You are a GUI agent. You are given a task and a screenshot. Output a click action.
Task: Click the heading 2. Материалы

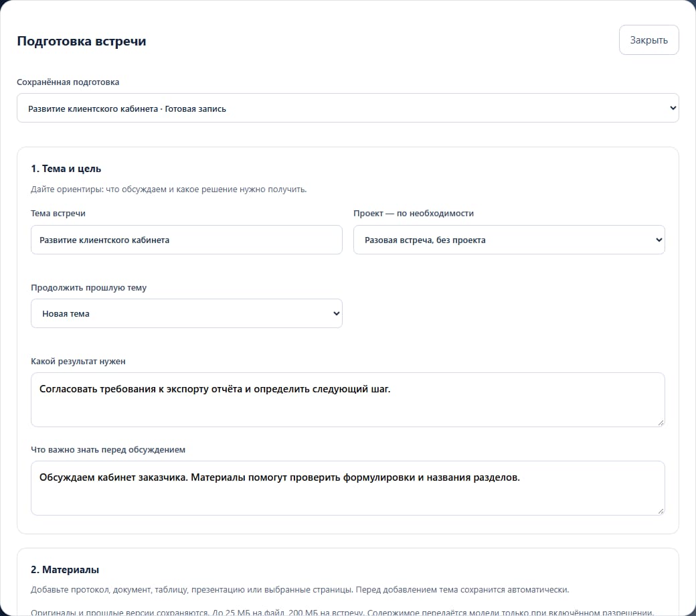tap(65, 570)
